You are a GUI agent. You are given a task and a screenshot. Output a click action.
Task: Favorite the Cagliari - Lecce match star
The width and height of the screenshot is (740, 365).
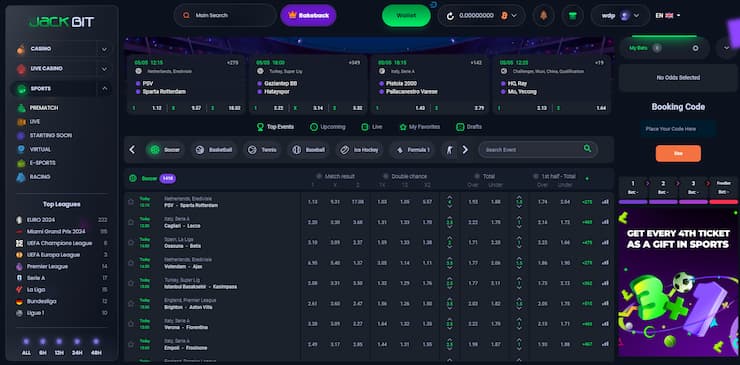pyautogui.click(x=131, y=222)
